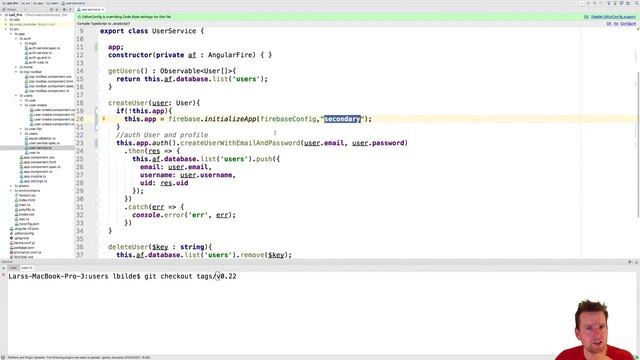Screen dimensions: 640x360
Task: Open top-toolbar.component.css file
Action: pyautogui.click(x=49, y=77)
